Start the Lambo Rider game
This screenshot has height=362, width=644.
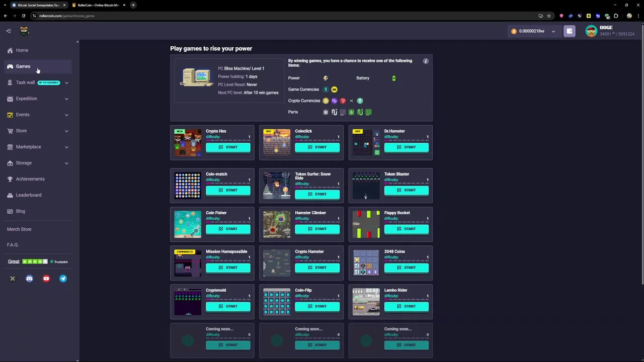click(x=407, y=306)
